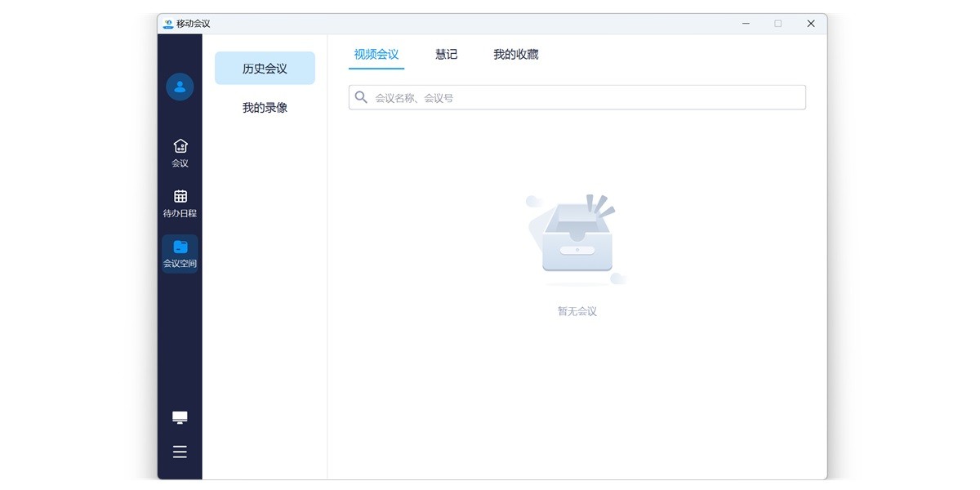Click the 暂无会议 placeholder text

pos(577,311)
